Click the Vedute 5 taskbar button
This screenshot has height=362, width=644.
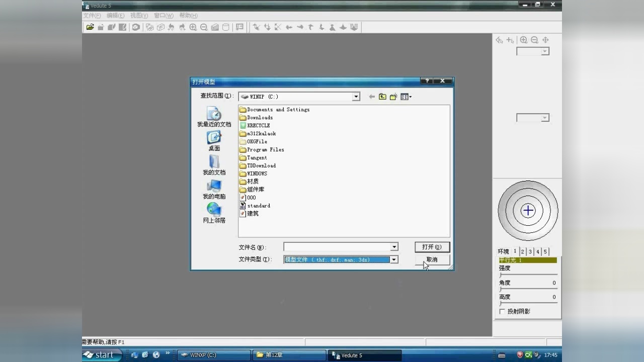click(365, 355)
